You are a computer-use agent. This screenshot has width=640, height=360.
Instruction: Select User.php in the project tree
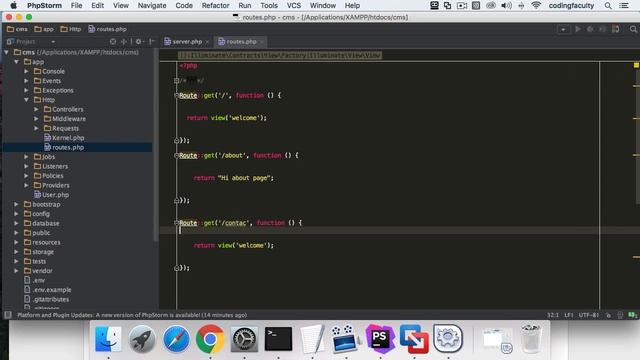pyautogui.click(x=51, y=195)
